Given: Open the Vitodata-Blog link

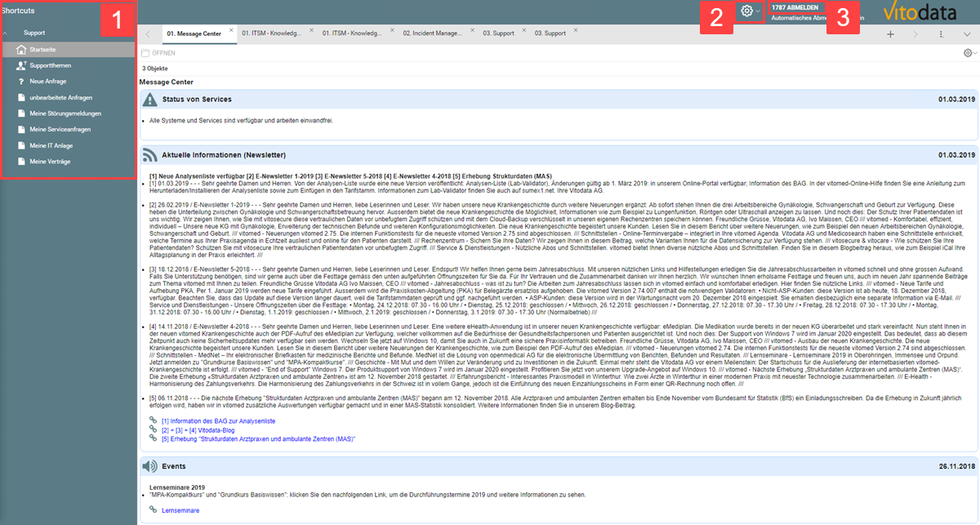Looking at the screenshot, I should tap(198, 429).
